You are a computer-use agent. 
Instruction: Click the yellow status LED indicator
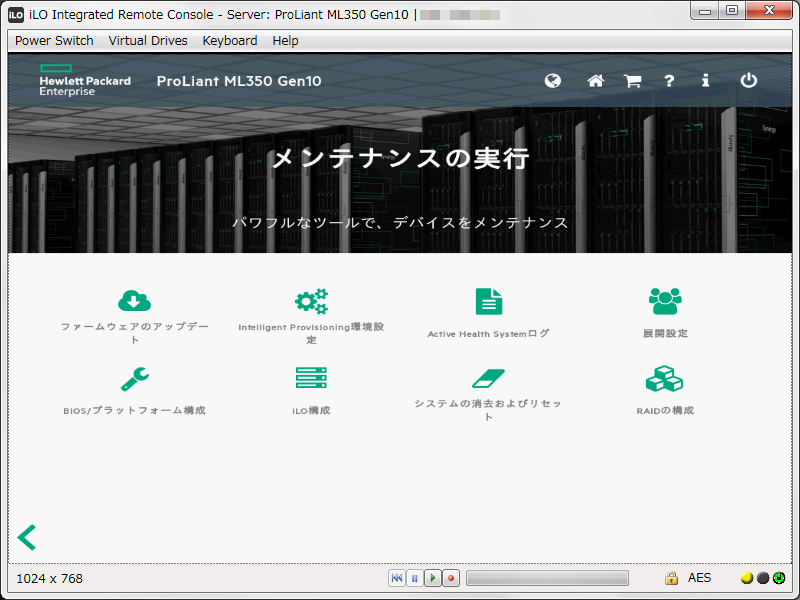747,578
